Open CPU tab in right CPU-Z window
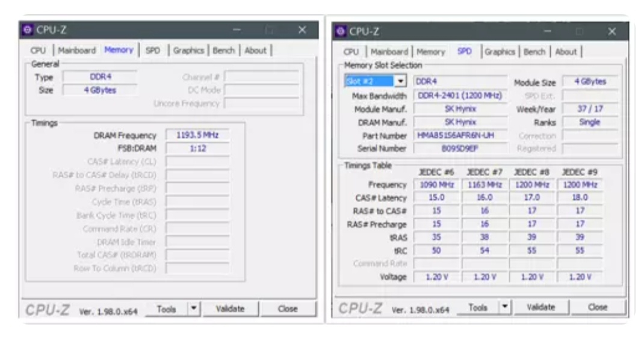This screenshot has width=644, height=344. click(351, 52)
